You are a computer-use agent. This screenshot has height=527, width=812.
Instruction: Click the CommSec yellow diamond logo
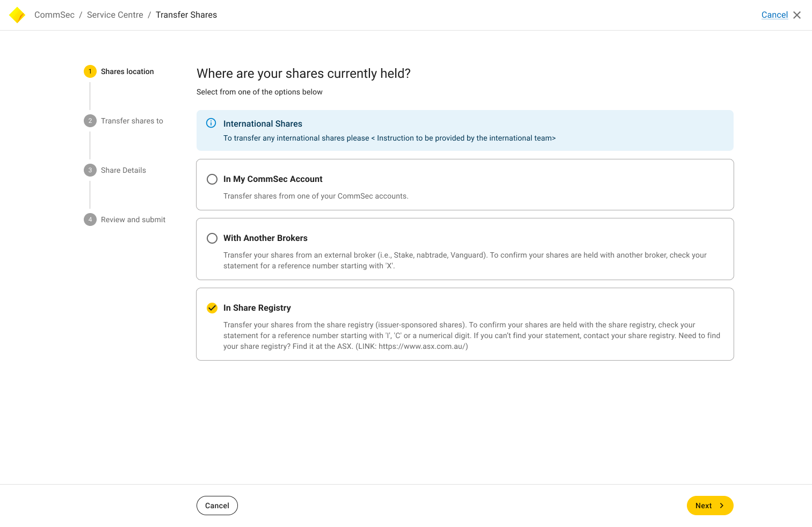click(x=17, y=15)
